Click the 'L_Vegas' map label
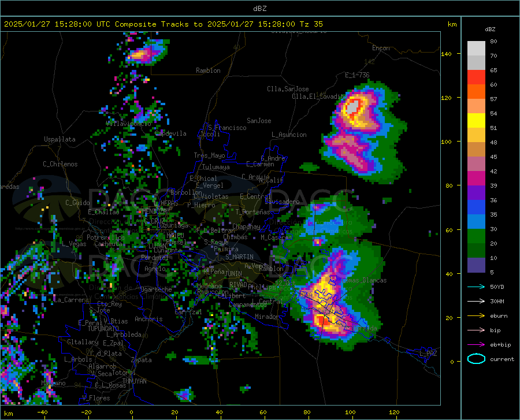 pyautogui.click(x=74, y=244)
